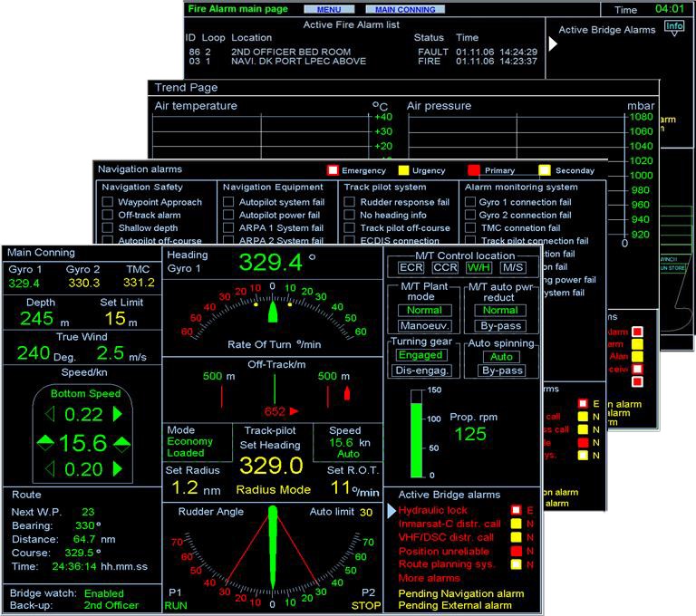696x616 pixels.
Task: Select ECR control location
Action: [x=411, y=267]
